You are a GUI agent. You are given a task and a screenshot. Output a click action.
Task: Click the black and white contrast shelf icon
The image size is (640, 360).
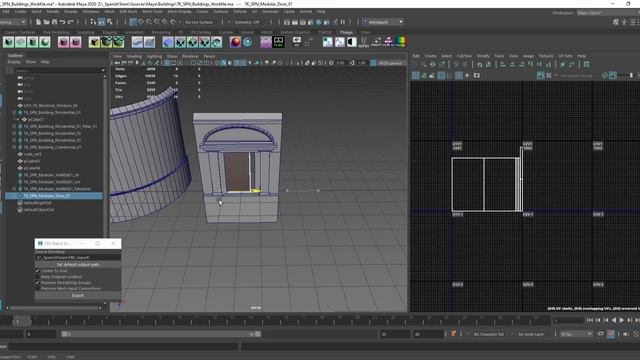[x=351, y=42]
